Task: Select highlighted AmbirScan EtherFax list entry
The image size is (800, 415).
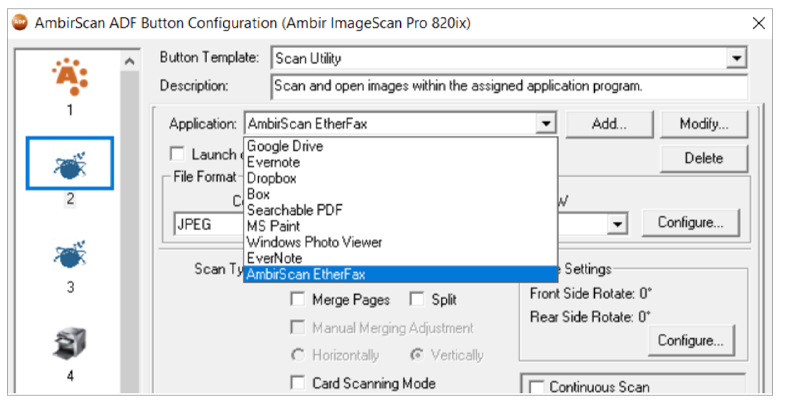Action: click(x=401, y=274)
